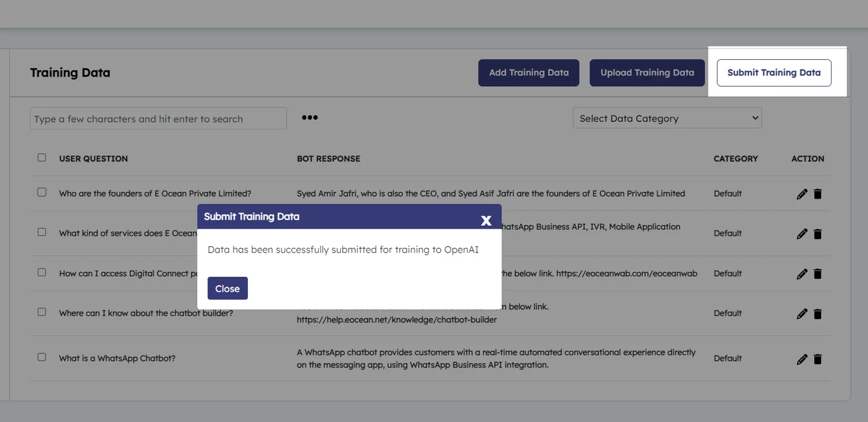Edit the chatbot builder question row
The width and height of the screenshot is (868, 422).
(802, 314)
